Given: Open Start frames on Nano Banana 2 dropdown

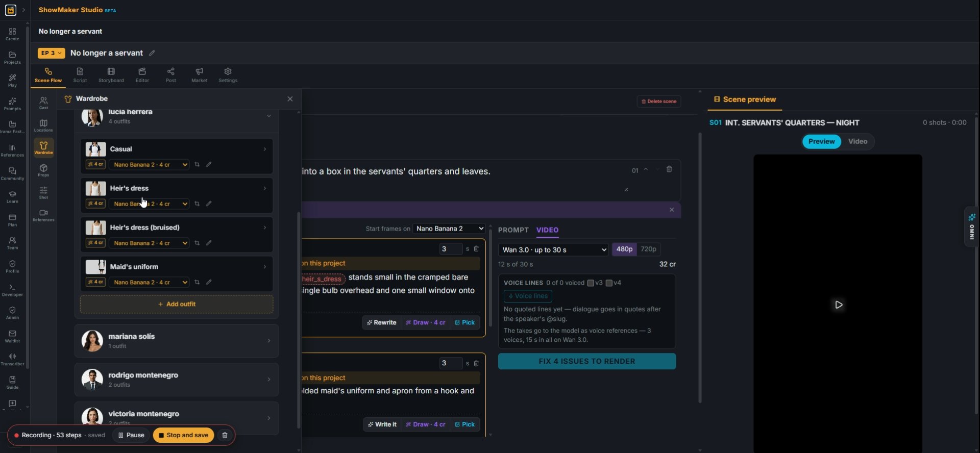Looking at the screenshot, I should (449, 229).
